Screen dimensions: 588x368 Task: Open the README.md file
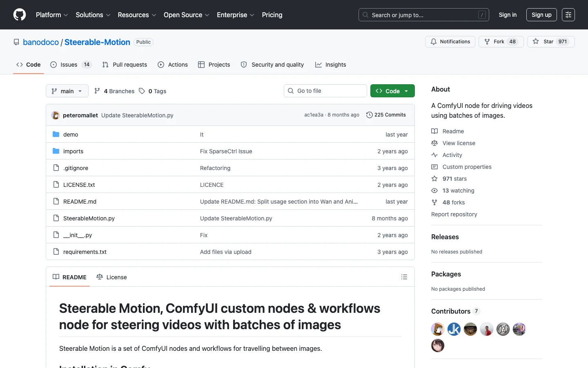point(80,202)
